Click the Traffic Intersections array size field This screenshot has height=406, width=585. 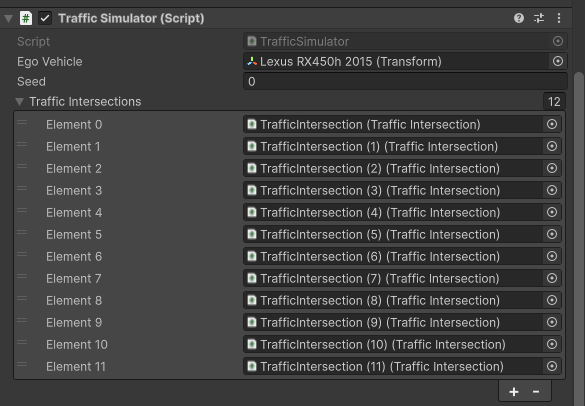[x=554, y=102]
